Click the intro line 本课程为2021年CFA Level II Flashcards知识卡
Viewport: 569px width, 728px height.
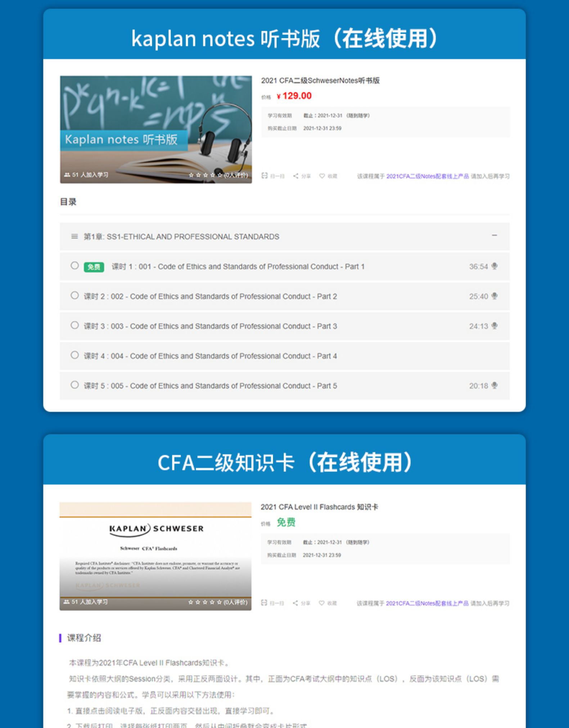[149, 663]
